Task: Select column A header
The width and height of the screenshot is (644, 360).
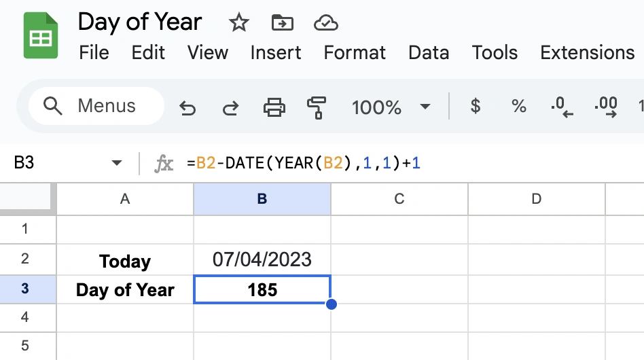Action: tap(125, 198)
